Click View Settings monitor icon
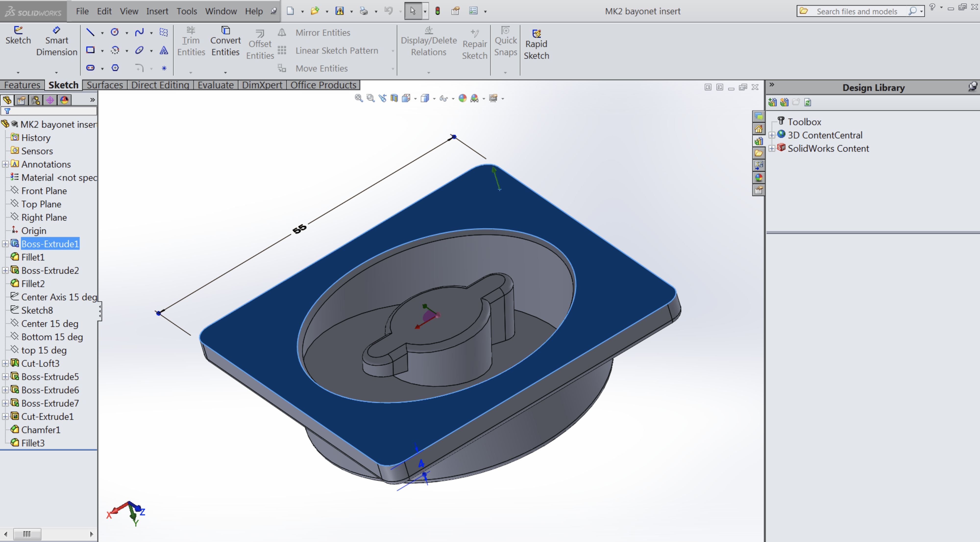The height and width of the screenshot is (542, 980). (x=493, y=98)
